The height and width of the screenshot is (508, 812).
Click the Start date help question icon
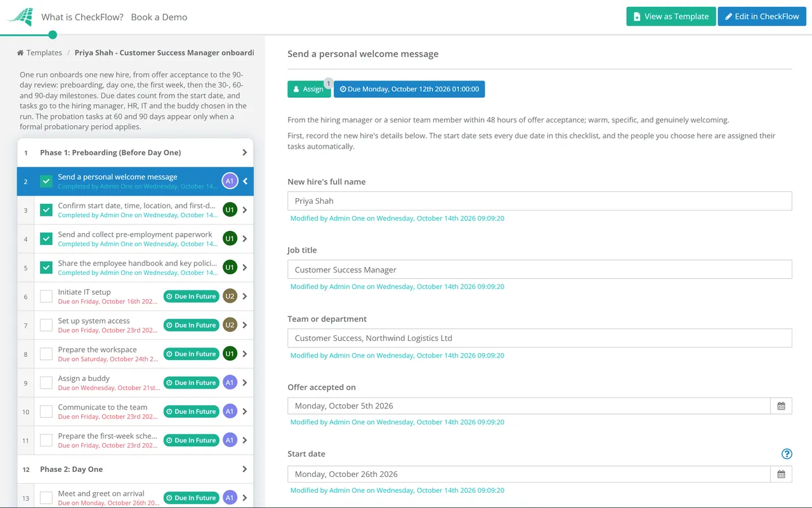787,453
